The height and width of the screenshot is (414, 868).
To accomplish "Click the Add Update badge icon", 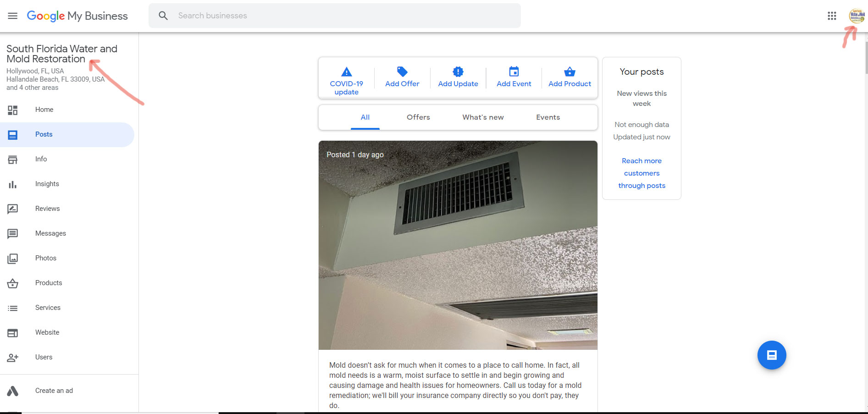I will pos(458,72).
